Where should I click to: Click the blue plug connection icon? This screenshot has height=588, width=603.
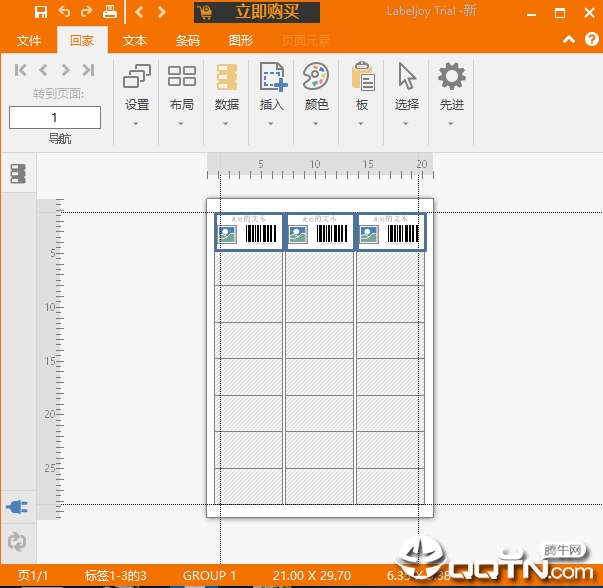pyautogui.click(x=17, y=507)
